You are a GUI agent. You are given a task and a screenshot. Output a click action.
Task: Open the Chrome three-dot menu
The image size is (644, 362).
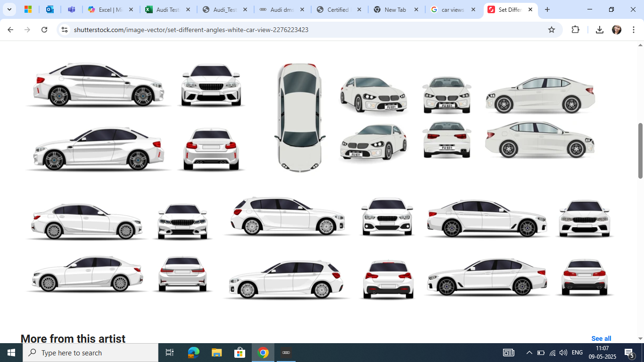click(x=634, y=30)
